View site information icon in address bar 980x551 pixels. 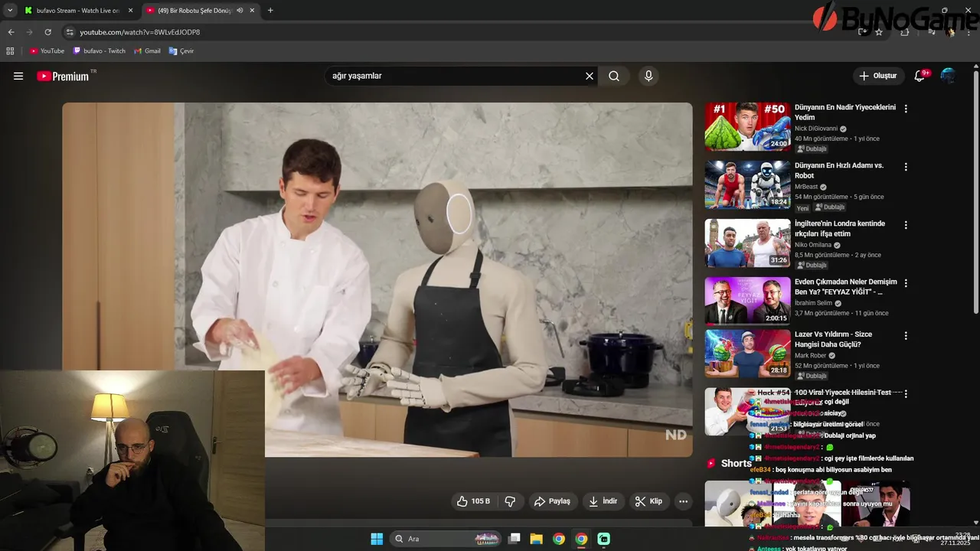coord(70,32)
